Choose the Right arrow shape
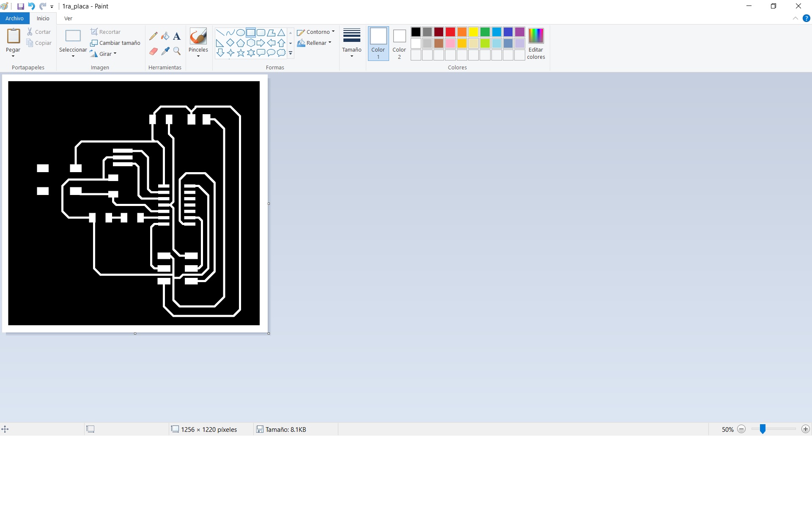Viewport: 812px width, 516px height. point(261,43)
